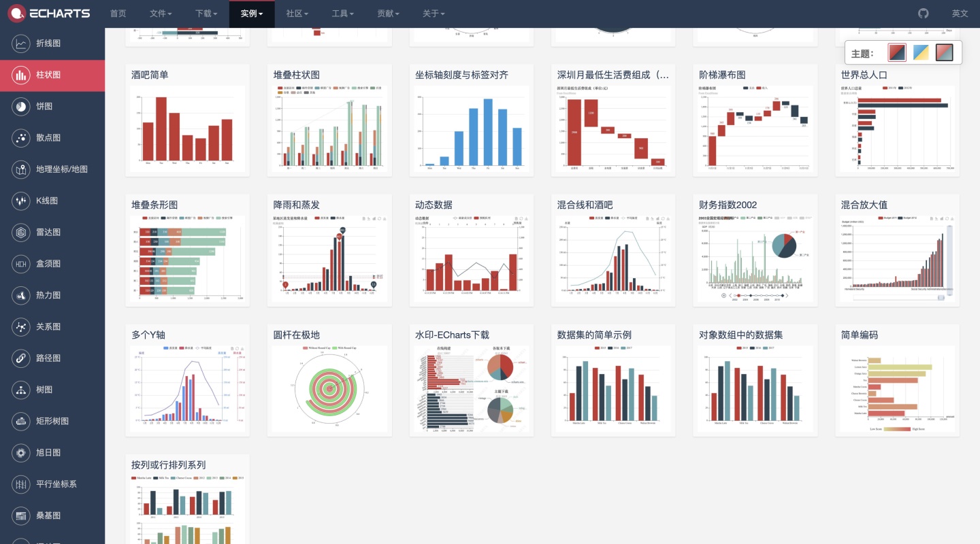980x544 pixels.
Task: Select the radar chart icon
Action: point(21,233)
